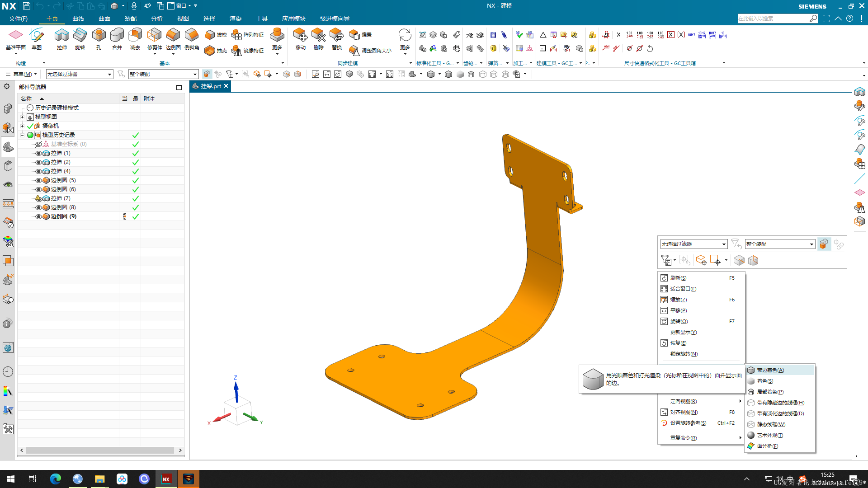Click the Save icon in title bar

(x=27, y=6)
